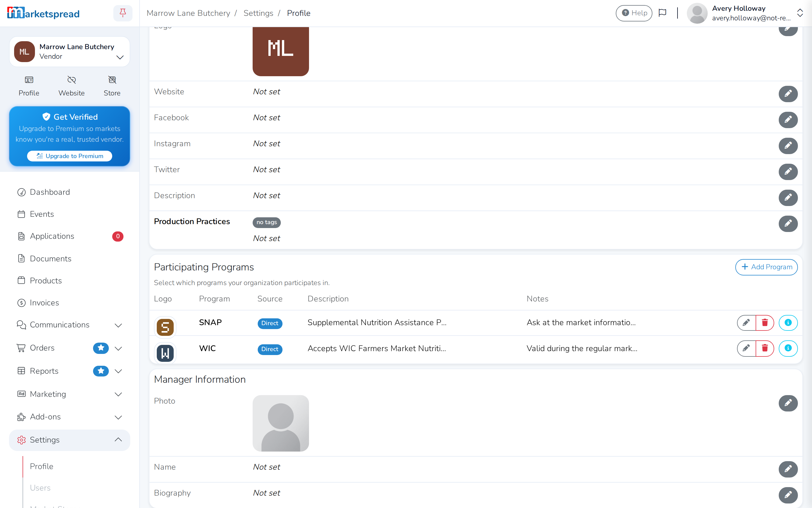Click the Upgrade to Premium button

click(69, 156)
